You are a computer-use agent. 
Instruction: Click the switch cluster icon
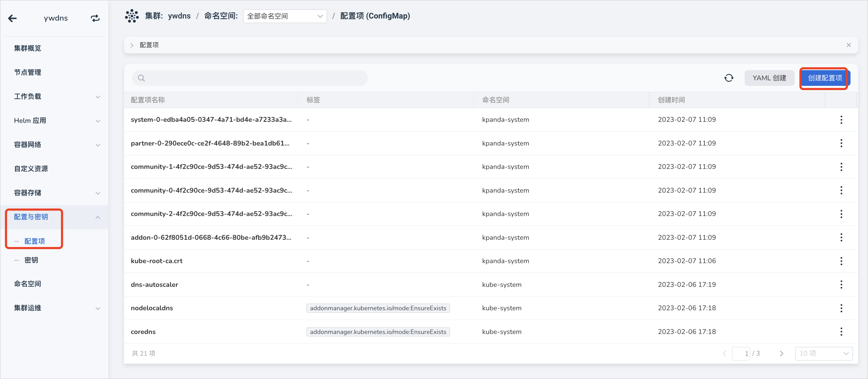click(95, 18)
